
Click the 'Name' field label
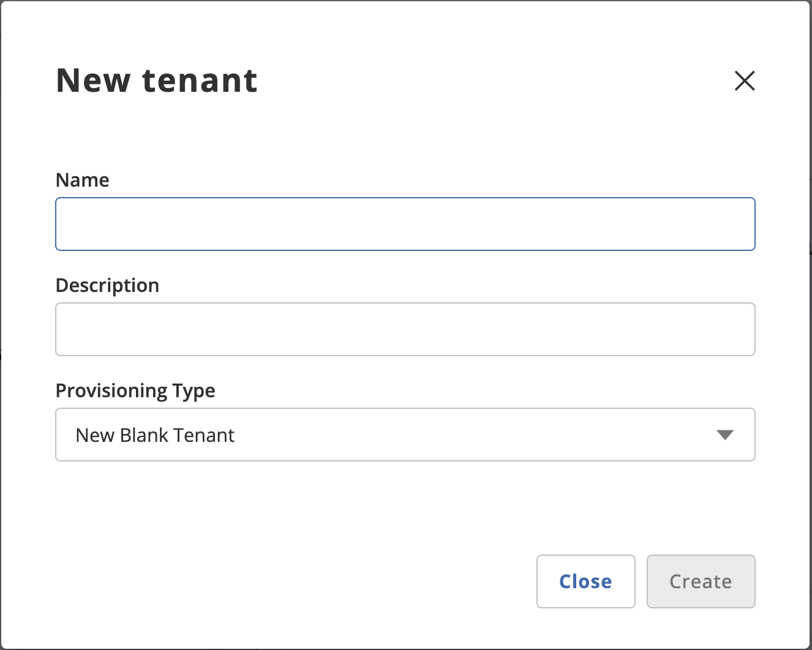[x=83, y=180]
